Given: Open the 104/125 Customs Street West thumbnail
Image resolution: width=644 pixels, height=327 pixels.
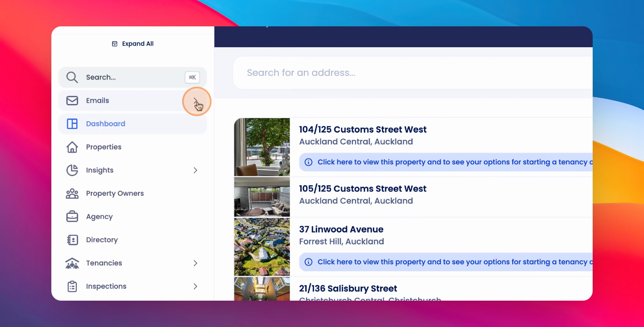Looking at the screenshot, I should coord(262,147).
